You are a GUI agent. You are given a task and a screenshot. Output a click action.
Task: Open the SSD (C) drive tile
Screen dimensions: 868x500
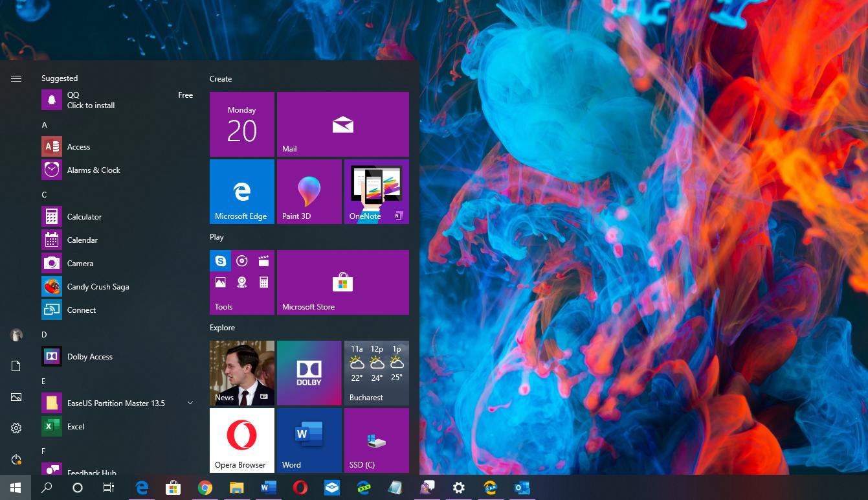[376, 440]
